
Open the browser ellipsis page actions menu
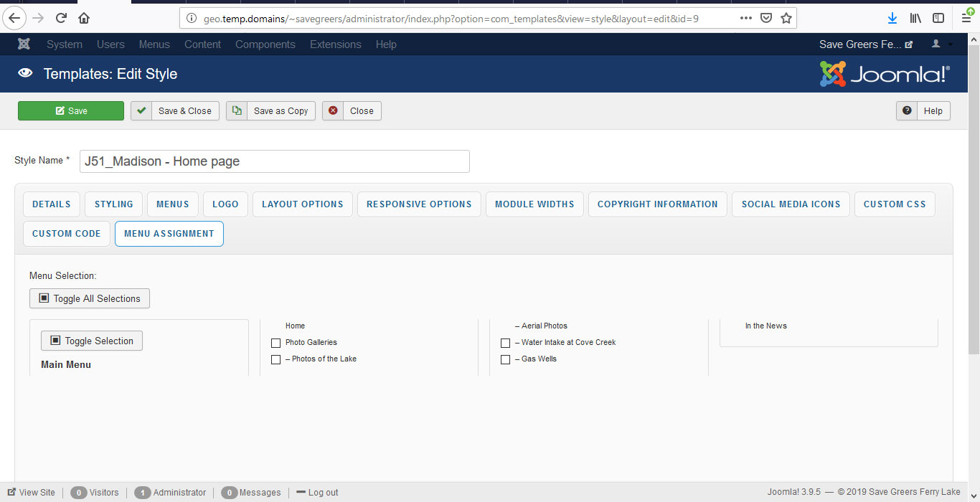(745, 18)
